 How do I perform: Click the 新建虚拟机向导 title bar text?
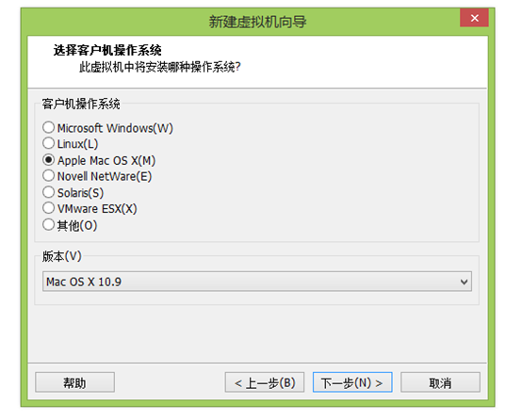point(257,22)
